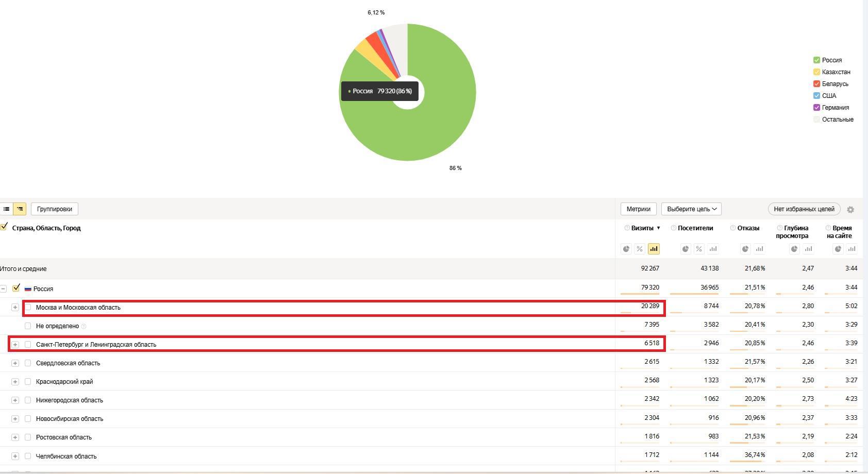Select pie chart icon under Посетители column
868x474 pixels.
click(x=686, y=249)
